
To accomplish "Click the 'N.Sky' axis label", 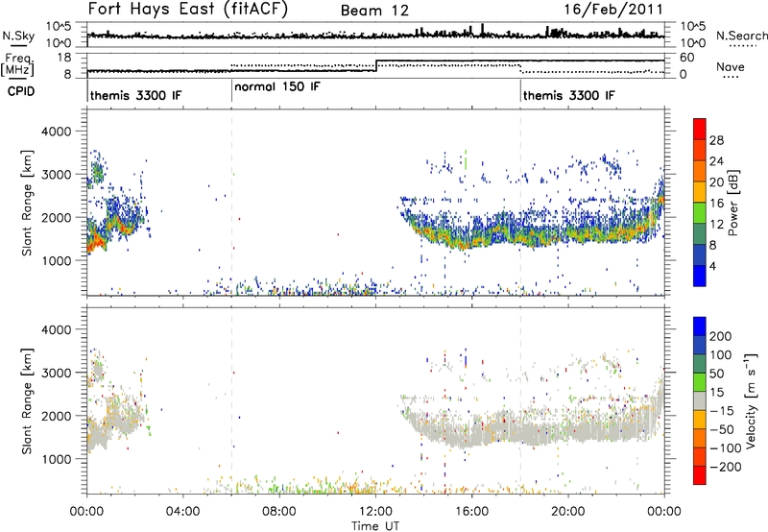I will click(x=18, y=36).
